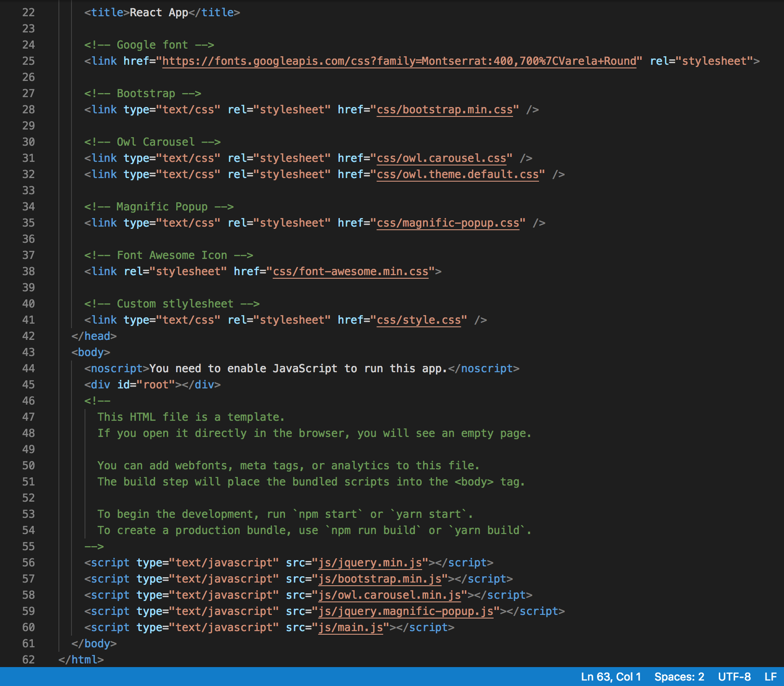Image resolution: width=784 pixels, height=686 pixels.
Task: Click the 'Font Awesome Icon' comment
Action: pos(169,255)
